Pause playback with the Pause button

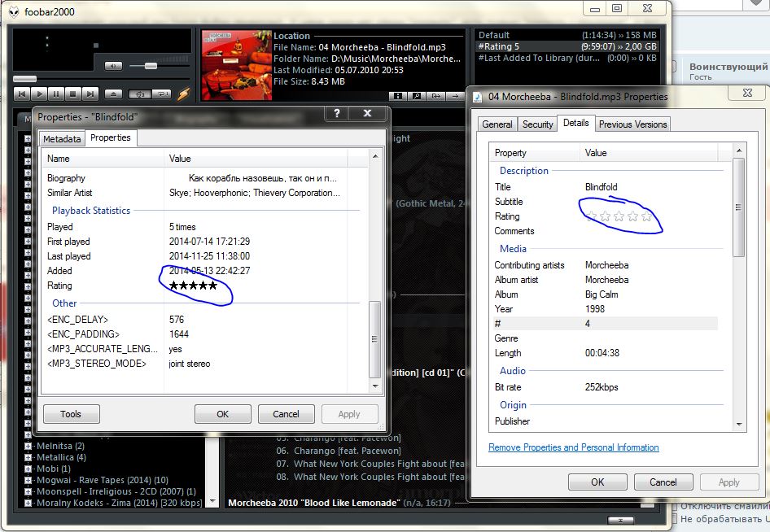click(x=56, y=94)
